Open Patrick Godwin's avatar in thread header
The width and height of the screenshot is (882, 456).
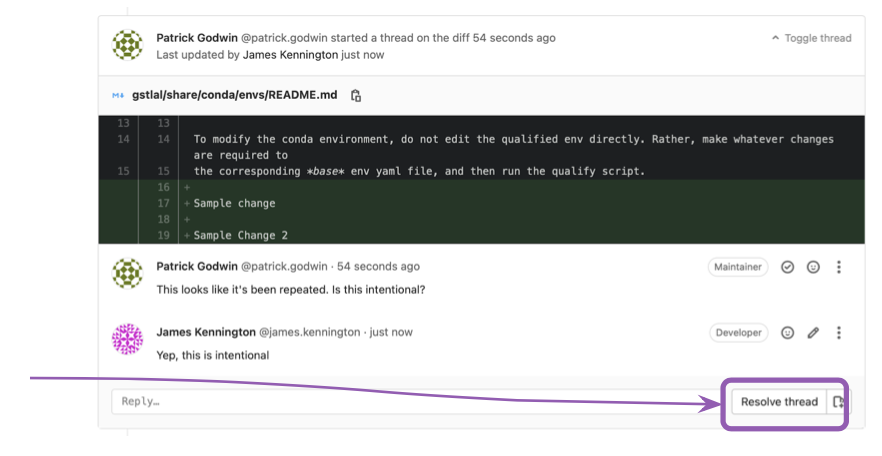click(x=127, y=46)
